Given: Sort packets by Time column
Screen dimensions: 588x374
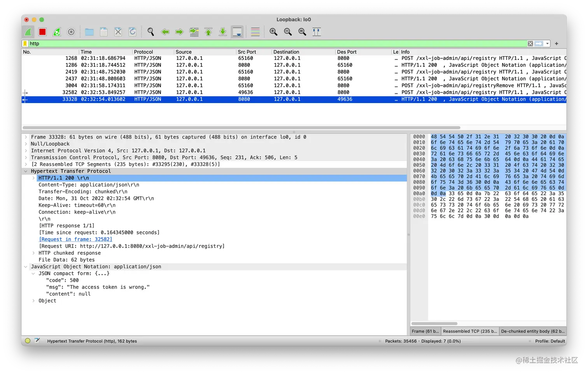Looking at the screenshot, I should pos(105,52).
